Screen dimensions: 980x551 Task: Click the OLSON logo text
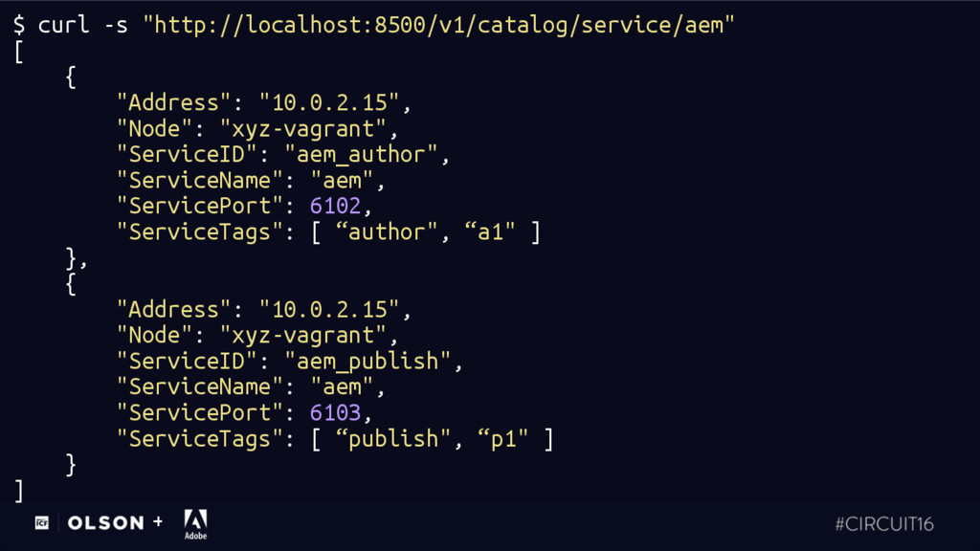coord(105,523)
